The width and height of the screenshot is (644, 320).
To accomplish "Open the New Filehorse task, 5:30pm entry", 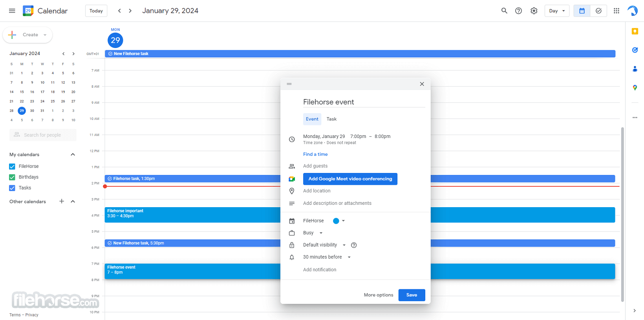I will (192, 243).
